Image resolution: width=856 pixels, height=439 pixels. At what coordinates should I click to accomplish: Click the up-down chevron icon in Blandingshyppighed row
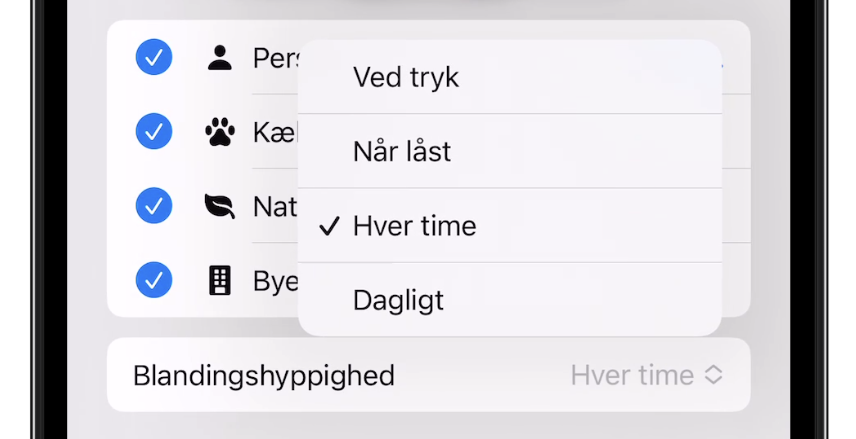[x=713, y=376]
